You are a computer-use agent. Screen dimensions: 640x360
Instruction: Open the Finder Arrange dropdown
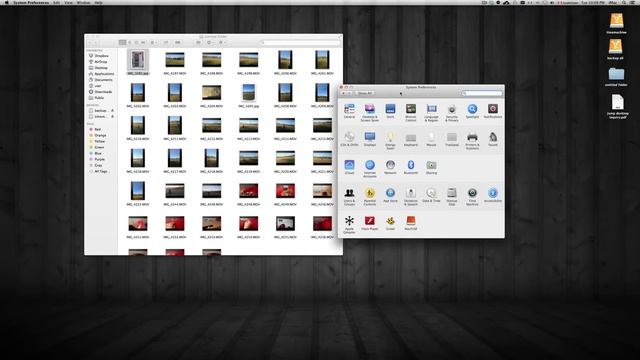click(x=153, y=42)
